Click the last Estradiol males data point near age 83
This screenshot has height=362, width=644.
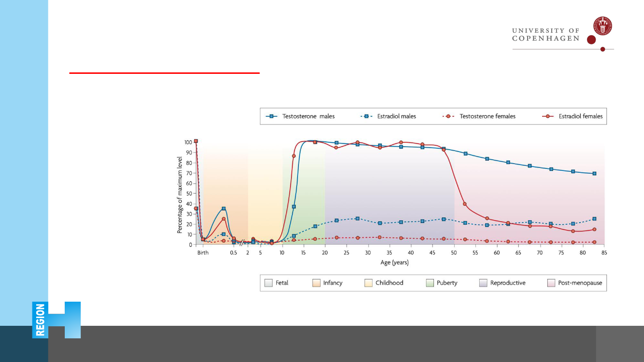594,219
